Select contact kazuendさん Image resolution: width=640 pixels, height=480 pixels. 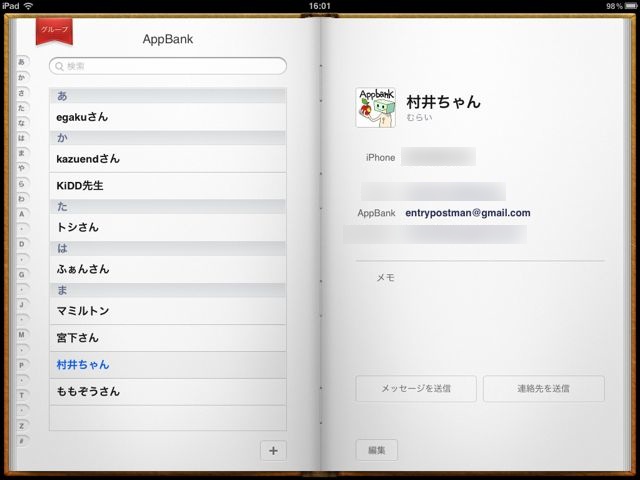(168, 159)
